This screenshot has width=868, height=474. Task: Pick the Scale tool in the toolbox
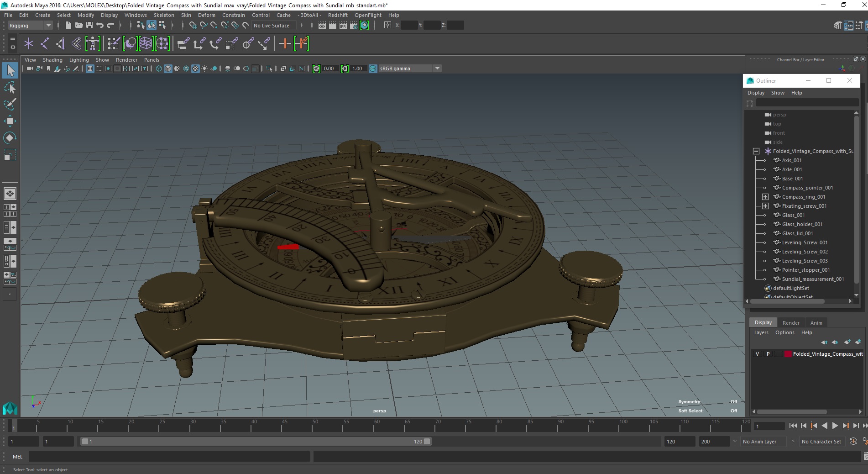pyautogui.click(x=10, y=155)
